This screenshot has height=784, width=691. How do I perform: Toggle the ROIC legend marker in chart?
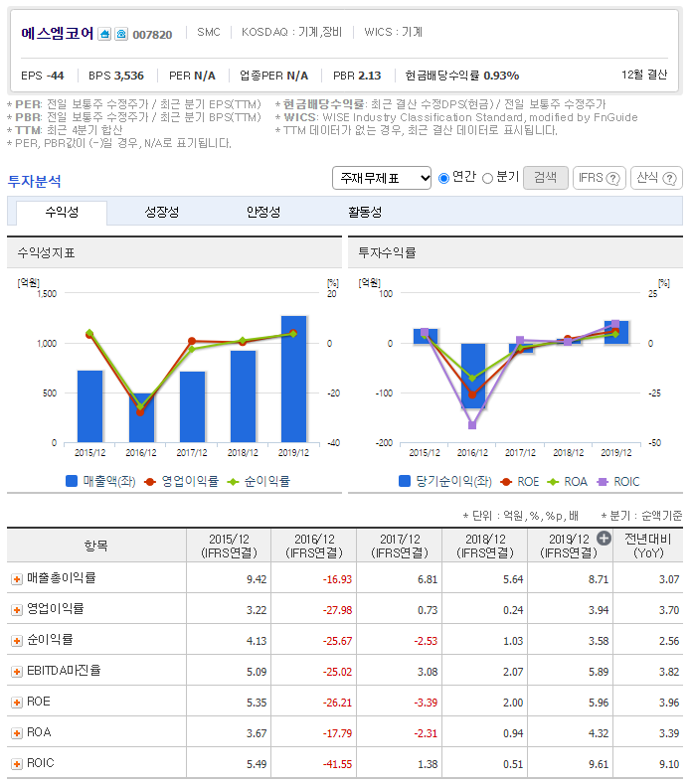click(x=603, y=482)
